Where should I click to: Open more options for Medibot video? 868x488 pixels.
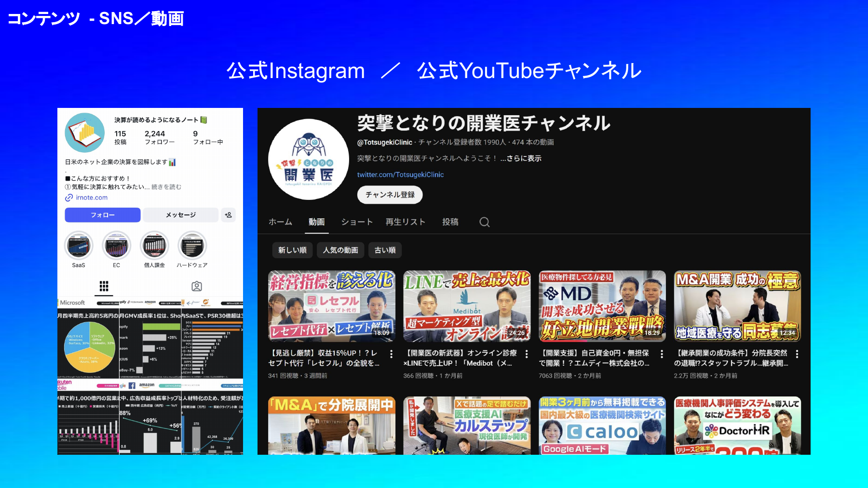(527, 354)
